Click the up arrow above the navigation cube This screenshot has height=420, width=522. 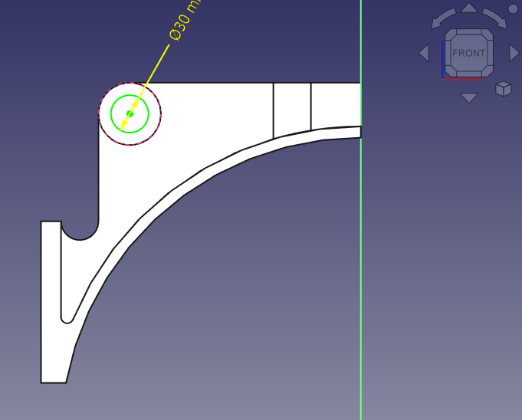[x=469, y=8]
